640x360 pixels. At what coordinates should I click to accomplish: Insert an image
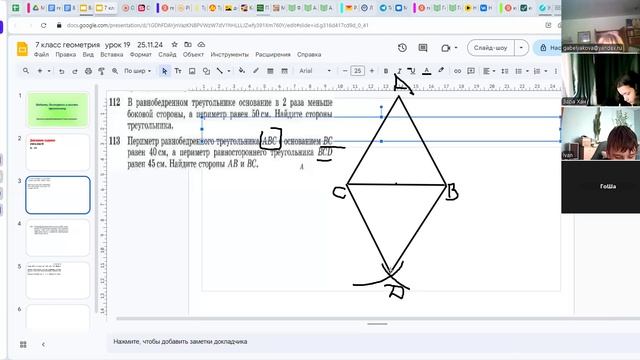coord(192,71)
